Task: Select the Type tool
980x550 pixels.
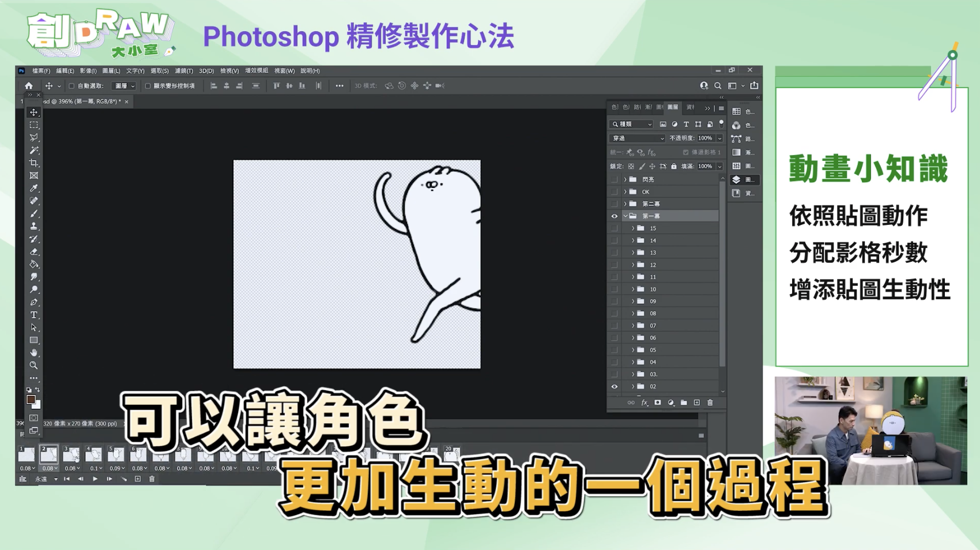Action: coord(34,315)
